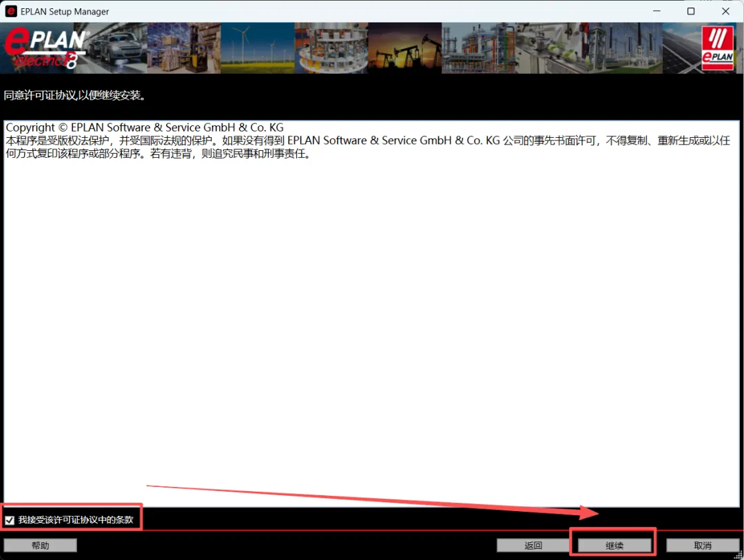Minimize the EPLAN Setup Manager window
744x560 pixels.
[657, 11]
